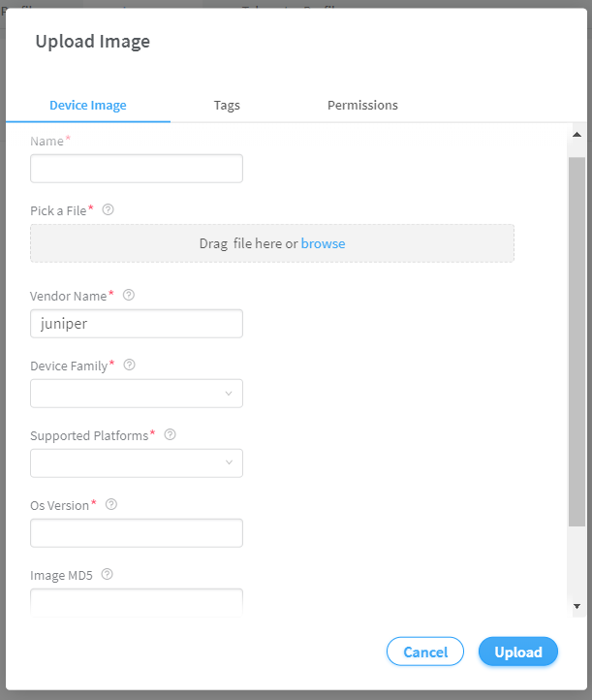Focus the Name input field
Viewport: 592px width, 700px height.
(x=137, y=169)
